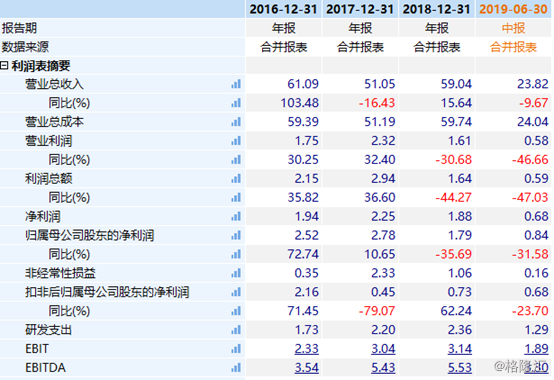Open the chart icon for 营业总收入

(x=236, y=84)
